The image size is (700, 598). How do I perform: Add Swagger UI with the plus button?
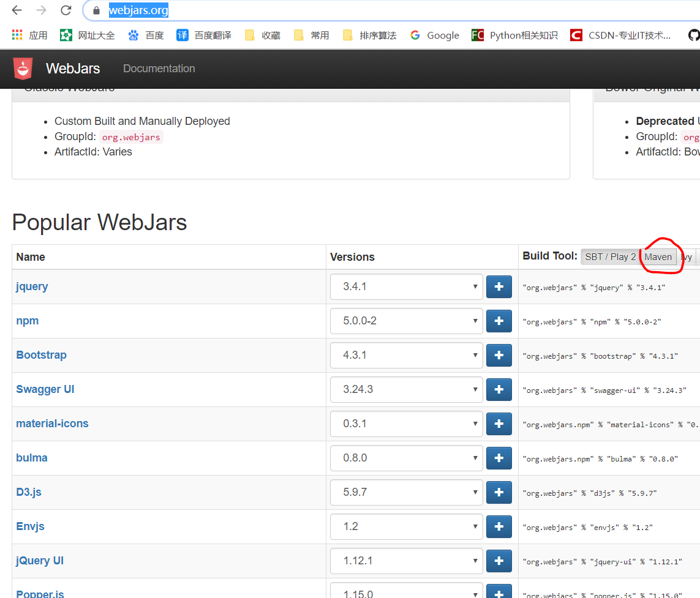pos(499,390)
